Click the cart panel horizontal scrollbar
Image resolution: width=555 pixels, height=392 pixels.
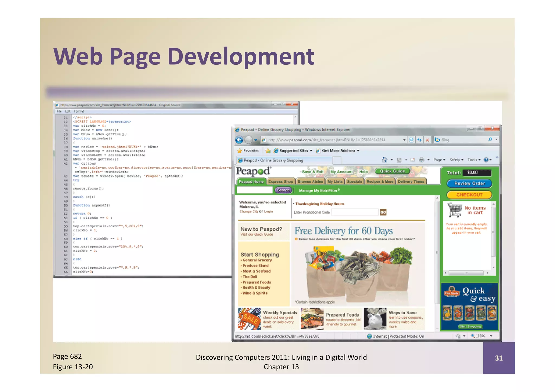coord(466,273)
